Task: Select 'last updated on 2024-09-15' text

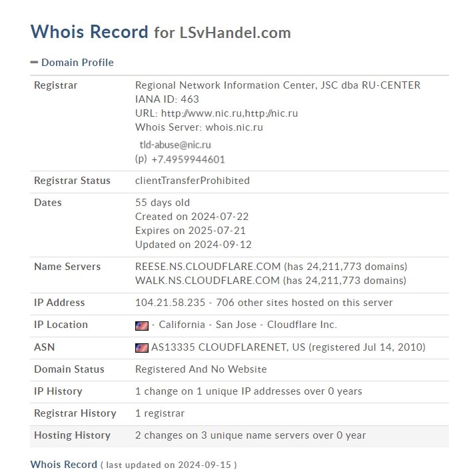Action: point(169,465)
